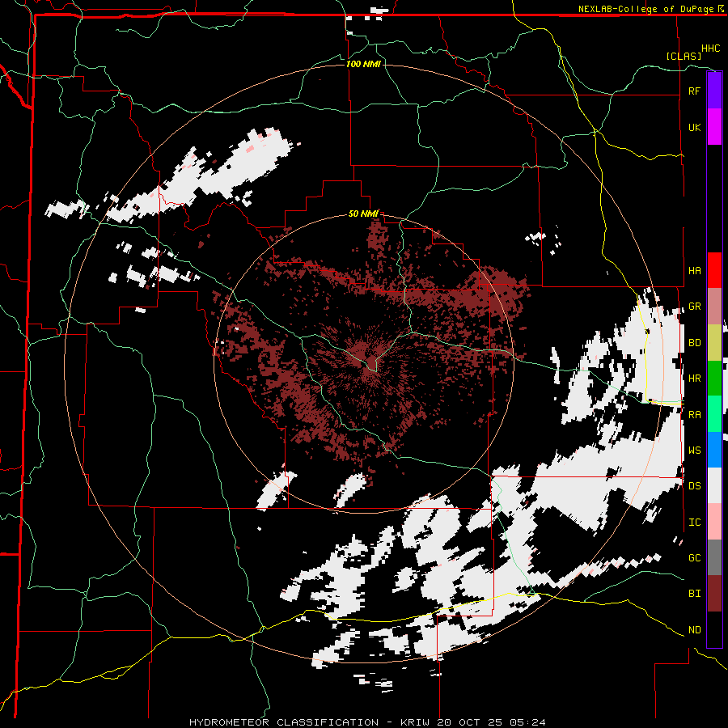
Task: Click the GC gray legend swatch
Action: click(x=714, y=557)
